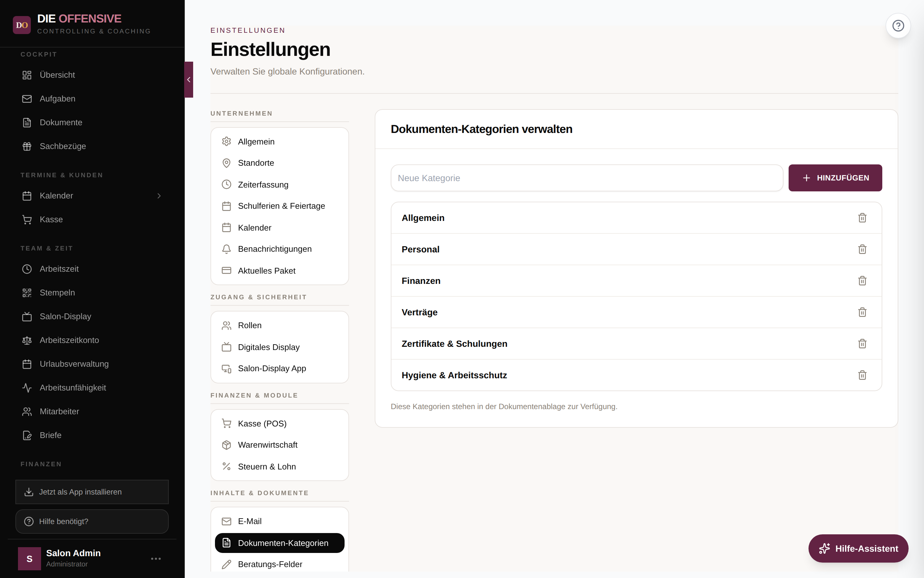Delete the Verträge category via trash icon
This screenshot has height=578, width=924.
point(862,312)
